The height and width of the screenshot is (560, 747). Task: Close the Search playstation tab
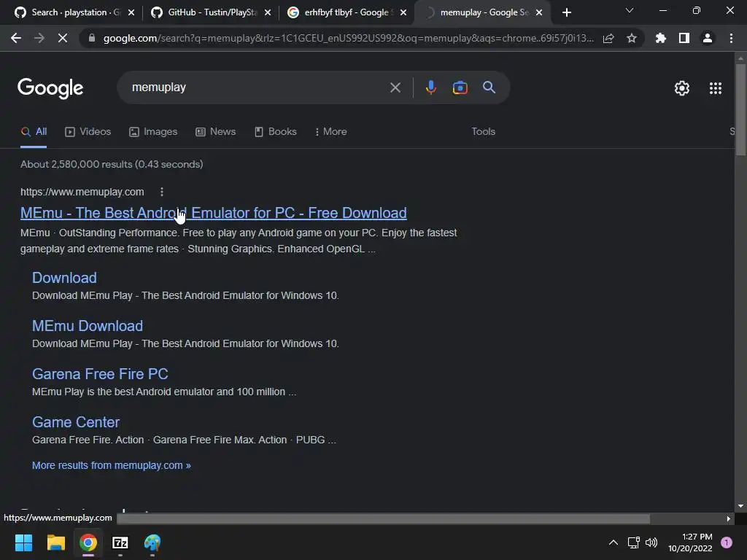point(131,12)
